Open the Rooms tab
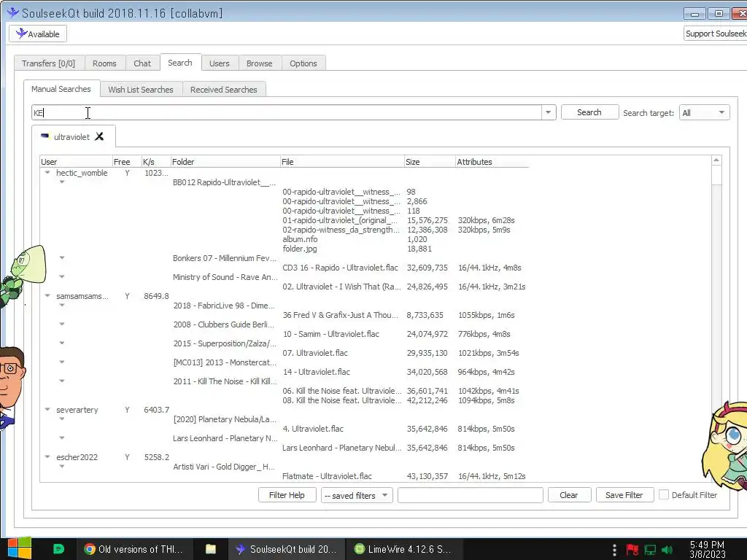The height and width of the screenshot is (560, 747). click(x=104, y=63)
